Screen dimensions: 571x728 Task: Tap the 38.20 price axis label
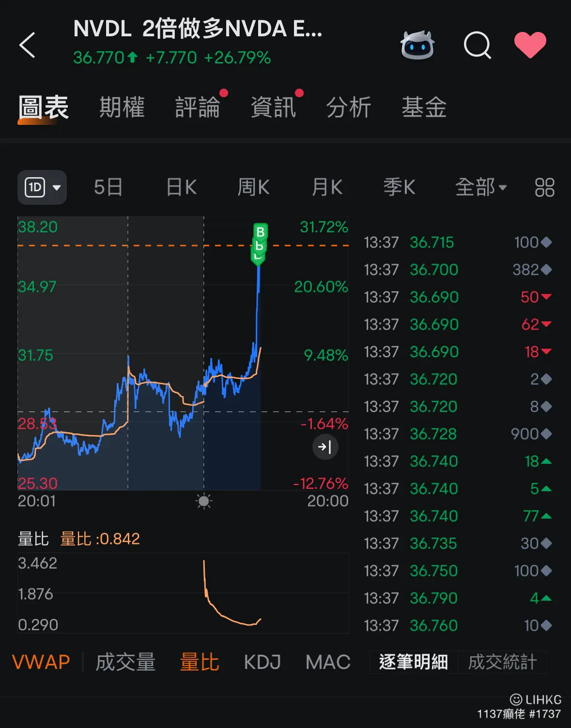(x=38, y=227)
